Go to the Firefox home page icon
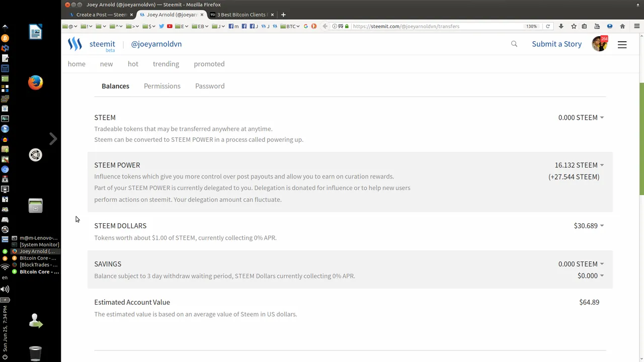 pos(622,26)
